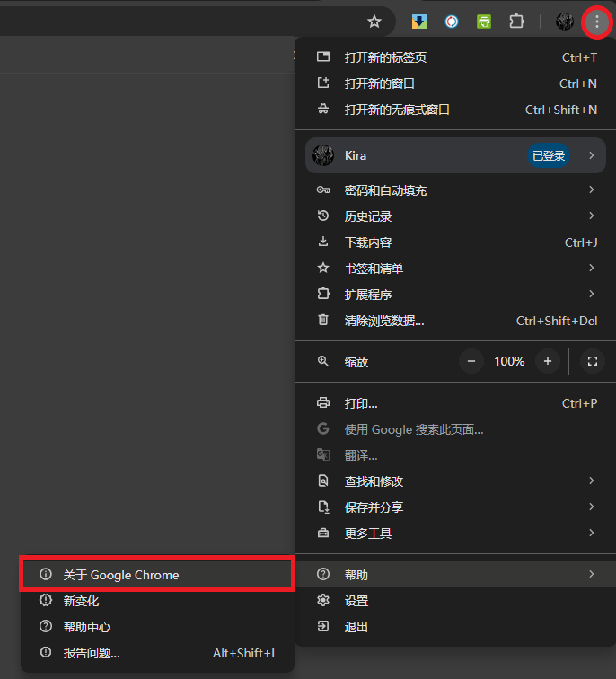Decrease zoom with the minus button
616x679 pixels.
(471, 361)
